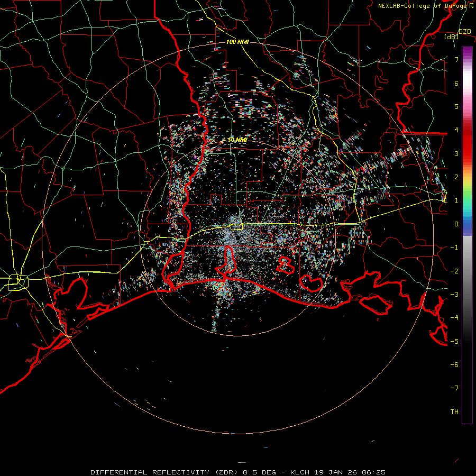The width and height of the screenshot is (476, 476).
Task: Click the -3 value on color scale
Action: pyautogui.click(x=454, y=295)
